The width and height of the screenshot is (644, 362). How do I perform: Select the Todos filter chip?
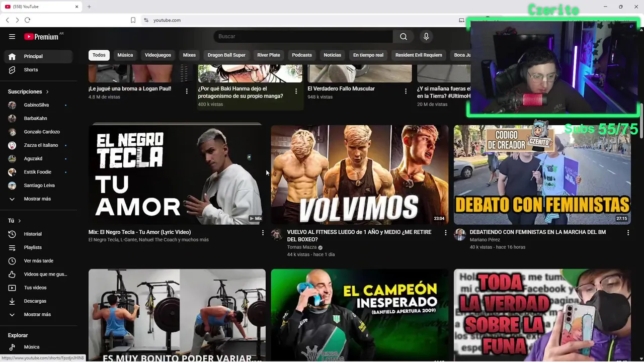(99, 55)
